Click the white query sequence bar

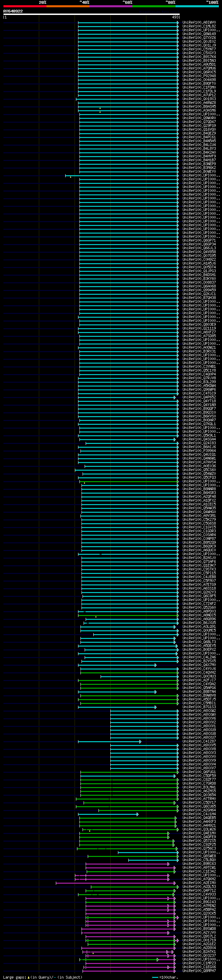[x=91, y=14]
